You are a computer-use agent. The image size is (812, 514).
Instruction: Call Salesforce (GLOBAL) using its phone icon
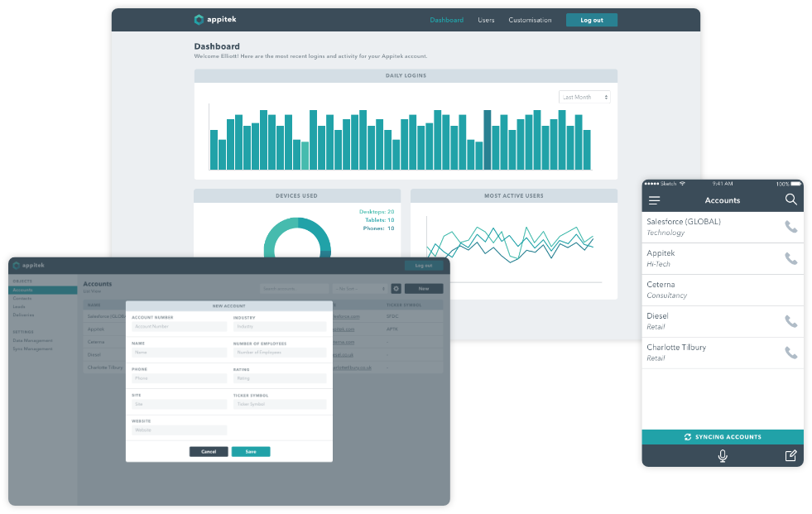(790, 227)
